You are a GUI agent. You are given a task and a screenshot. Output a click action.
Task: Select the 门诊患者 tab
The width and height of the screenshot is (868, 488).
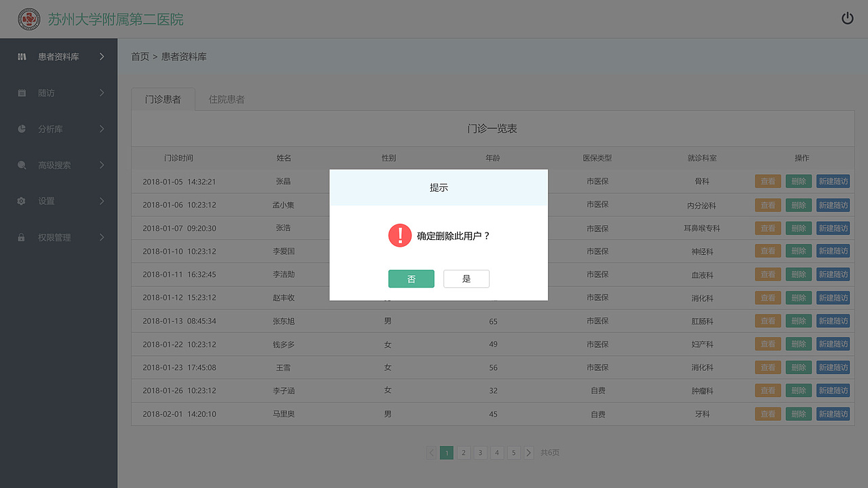point(163,98)
